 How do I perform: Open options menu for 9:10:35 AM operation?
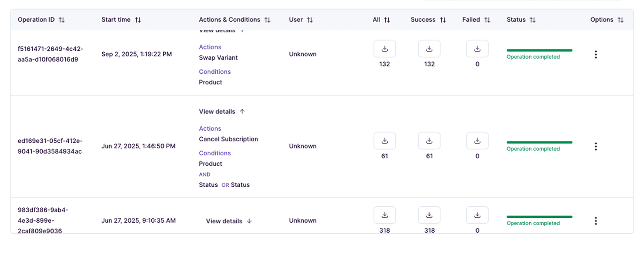[x=596, y=221]
